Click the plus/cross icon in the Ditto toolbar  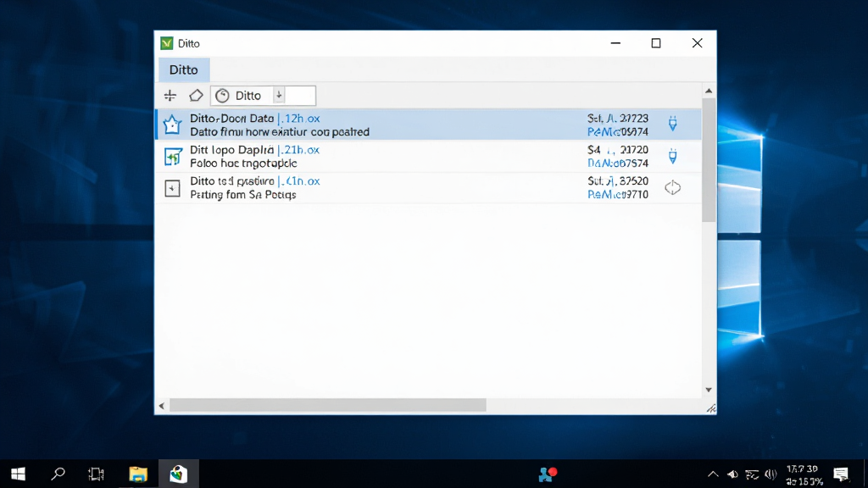pos(170,96)
